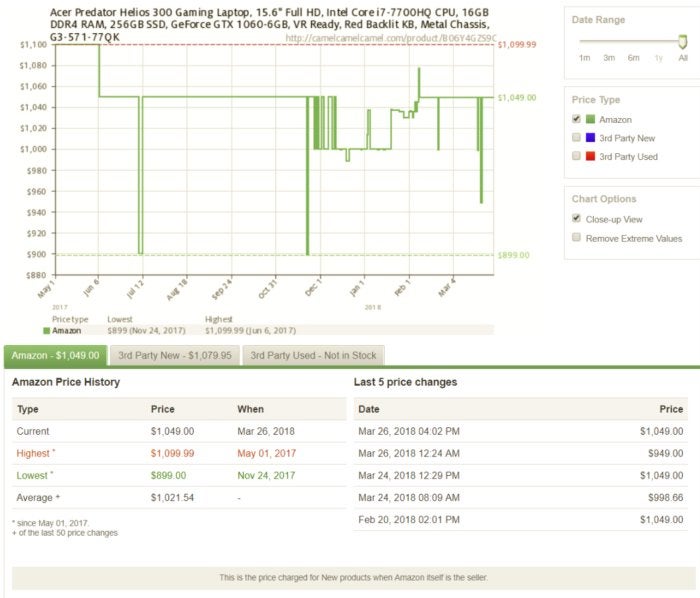Click the Date column header
The image size is (700, 598).
click(x=369, y=409)
